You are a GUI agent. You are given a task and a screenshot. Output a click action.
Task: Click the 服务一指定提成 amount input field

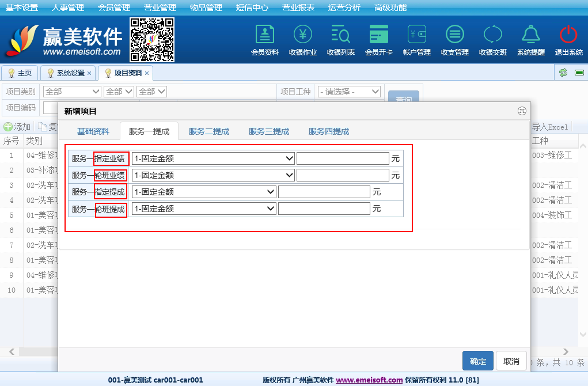pyautogui.click(x=324, y=192)
